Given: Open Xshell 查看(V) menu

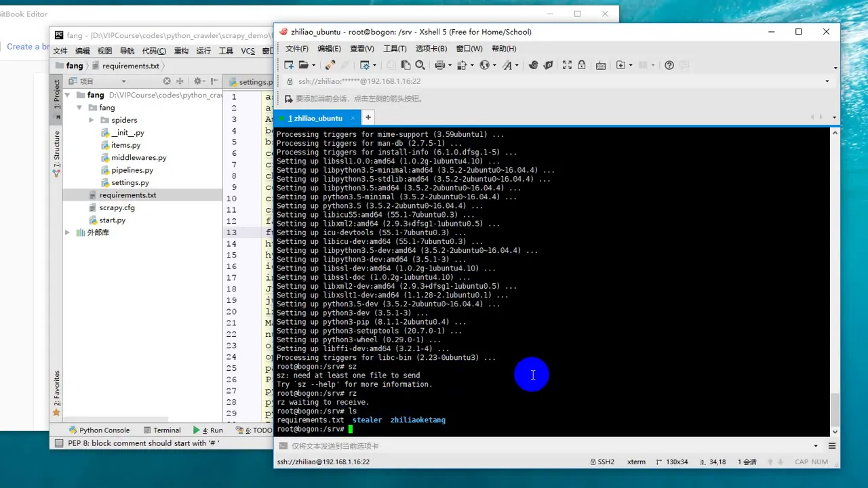Looking at the screenshot, I should 362,49.
